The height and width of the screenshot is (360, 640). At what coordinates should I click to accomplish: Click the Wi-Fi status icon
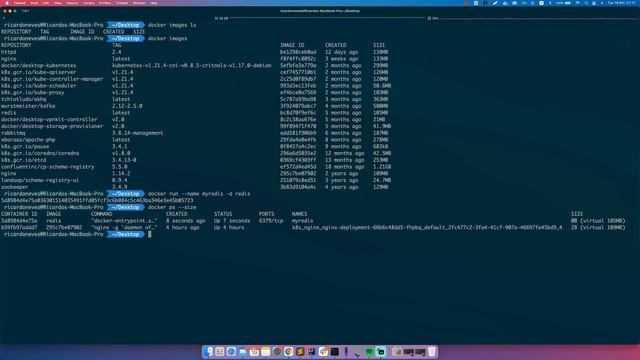pyautogui.click(x=578, y=3)
